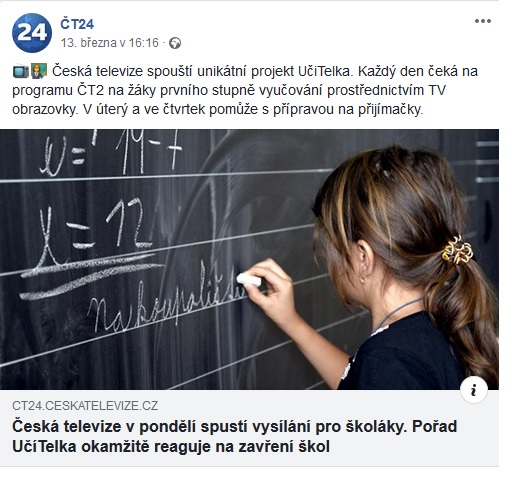Open the ČT24 page name link

tap(77, 24)
